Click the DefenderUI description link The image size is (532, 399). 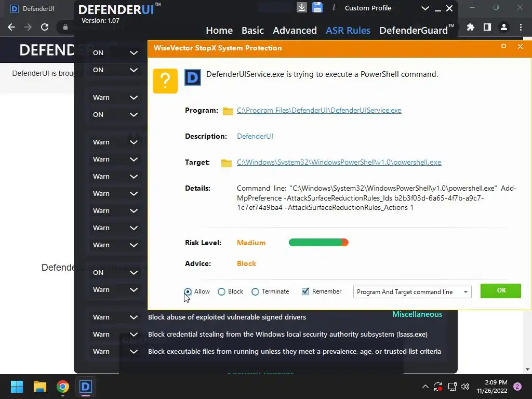coord(255,137)
